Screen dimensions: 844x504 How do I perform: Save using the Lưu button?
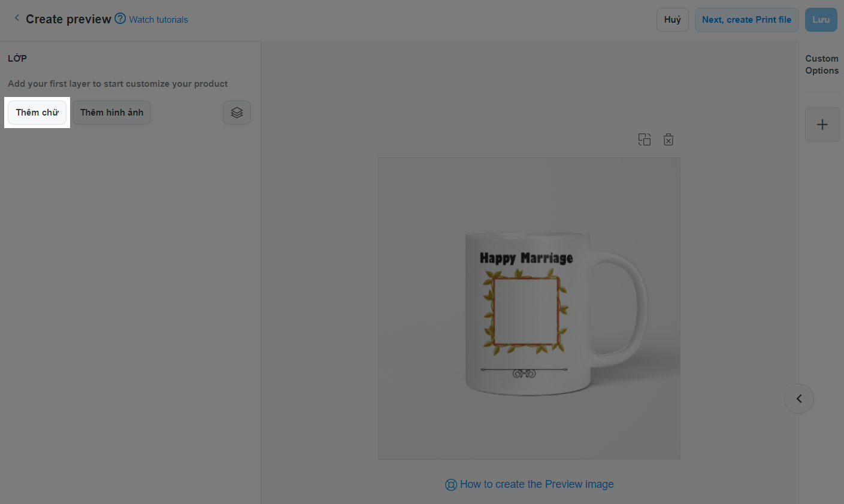[821, 20]
